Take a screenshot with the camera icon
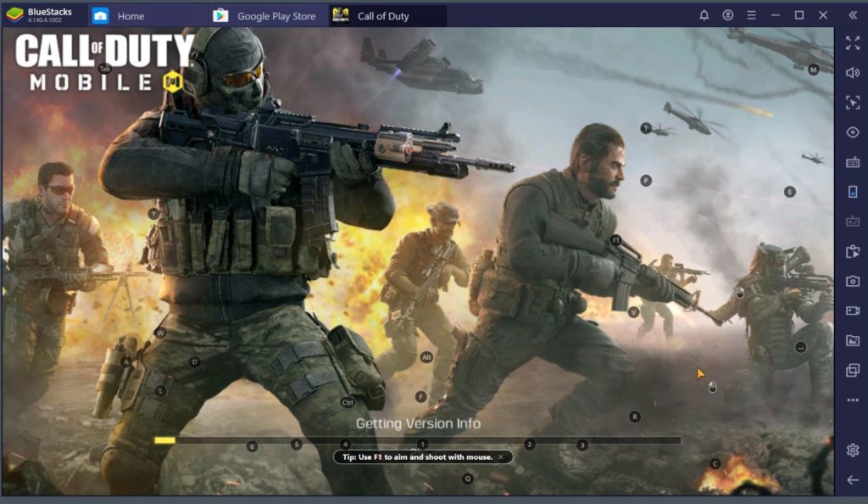This screenshot has width=868, height=504. [853, 282]
